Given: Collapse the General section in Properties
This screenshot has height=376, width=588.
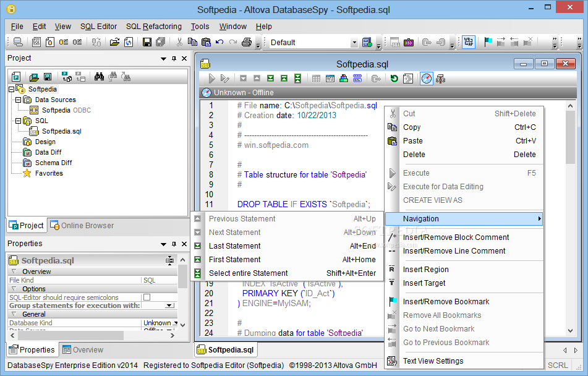Looking at the screenshot, I should click(x=14, y=314).
